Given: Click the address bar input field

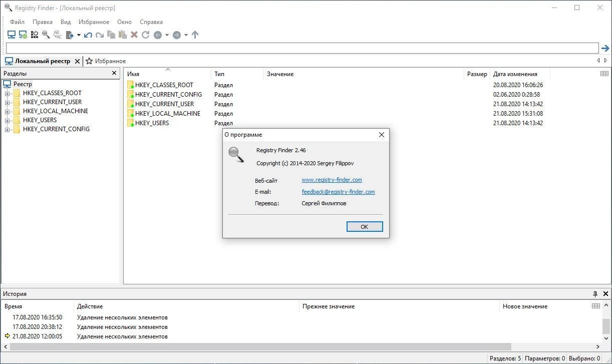Looking at the screenshot, I should pos(302,48).
